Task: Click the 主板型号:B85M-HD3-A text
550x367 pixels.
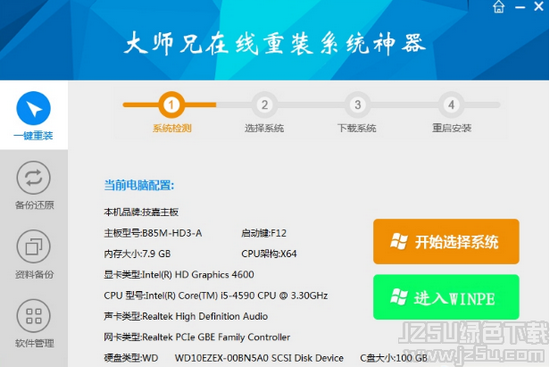Action: 153,233
